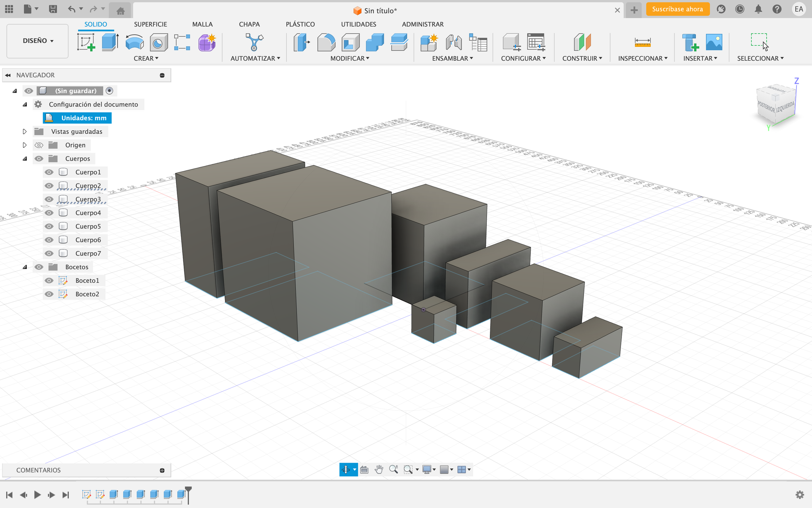Toggle Boceto1 visibility eye
Image resolution: width=812 pixels, height=508 pixels.
pyautogui.click(x=49, y=280)
